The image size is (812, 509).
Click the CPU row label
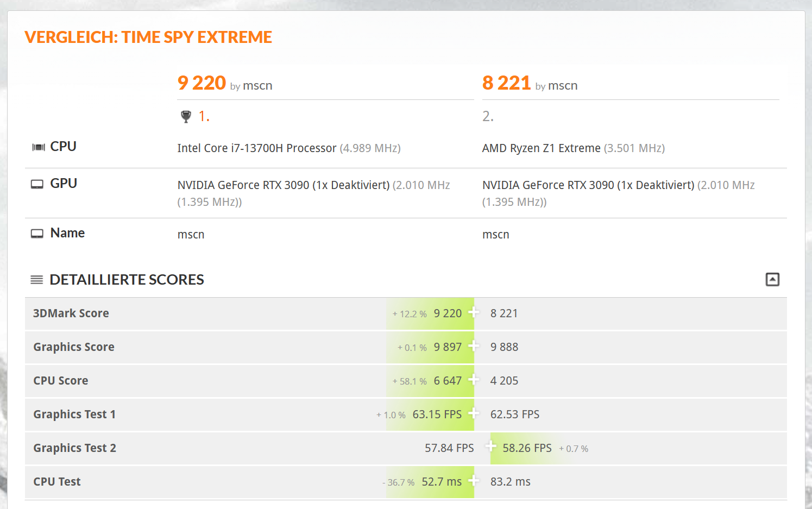63,147
